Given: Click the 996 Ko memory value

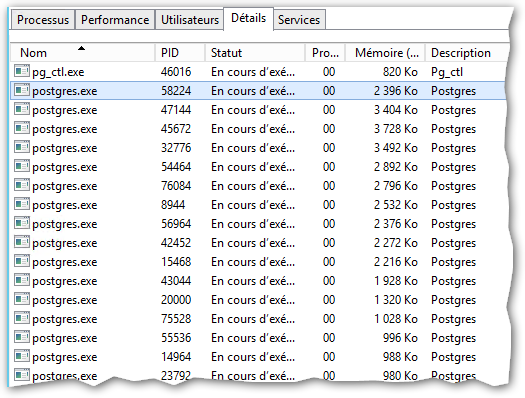Looking at the screenshot, I should tap(400, 338).
